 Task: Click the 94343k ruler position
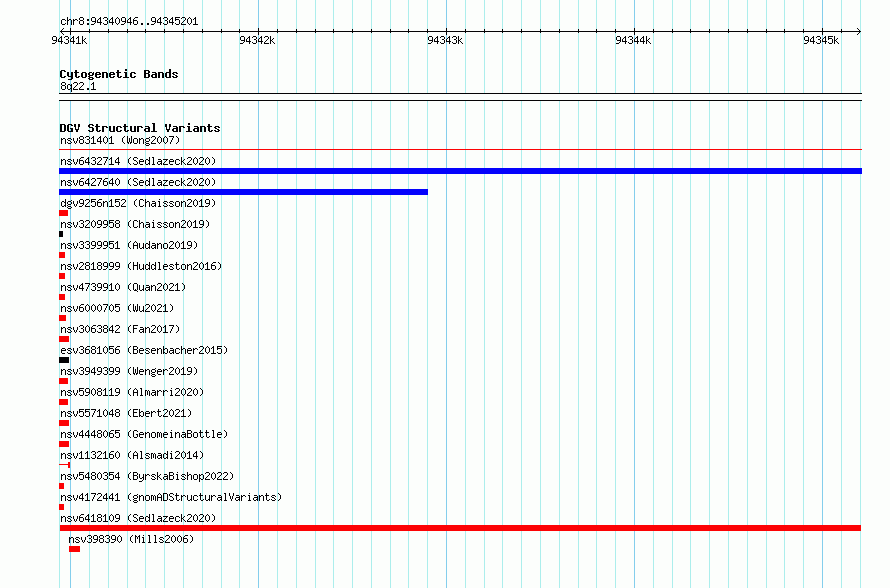click(445, 40)
